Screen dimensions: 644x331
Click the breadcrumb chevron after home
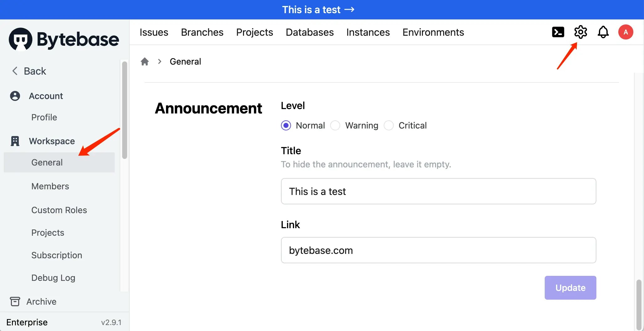click(x=160, y=61)
